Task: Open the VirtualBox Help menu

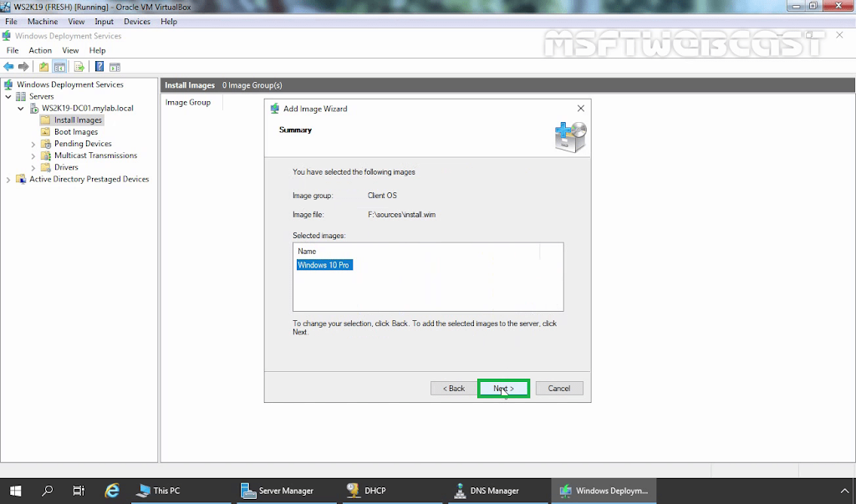Action: pyautogui.click(x=169, y=21)
